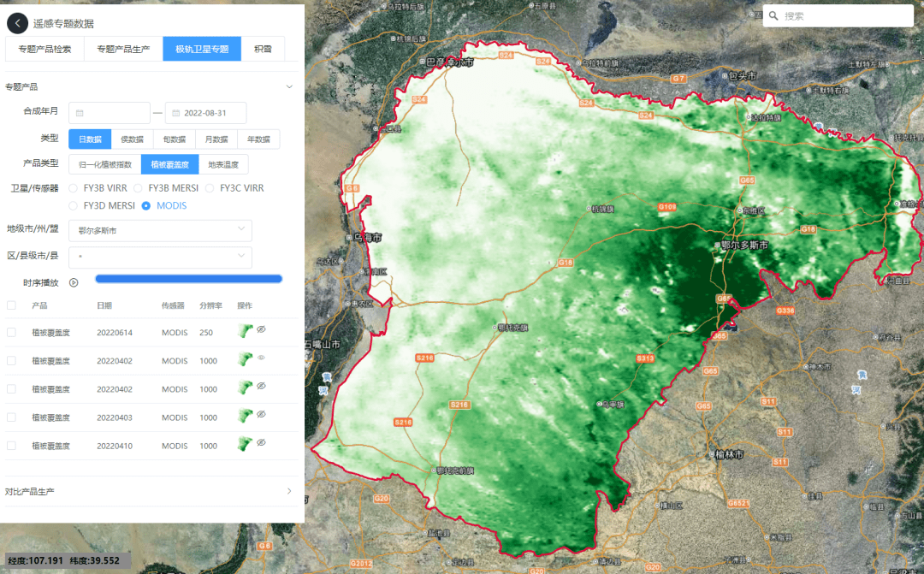Switch to the 专题产品检索 tab
924x574 pixels.
44,49
